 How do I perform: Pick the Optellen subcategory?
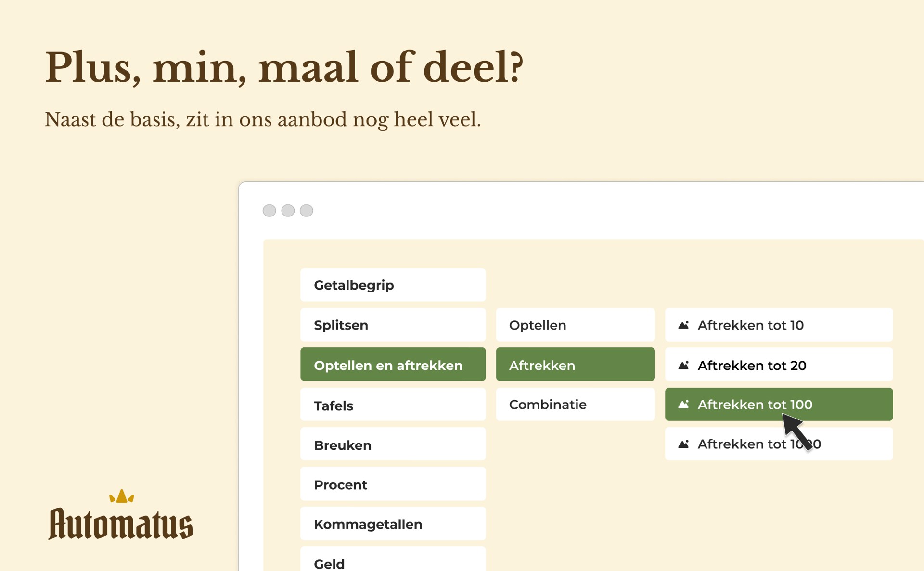click(575, 325)
